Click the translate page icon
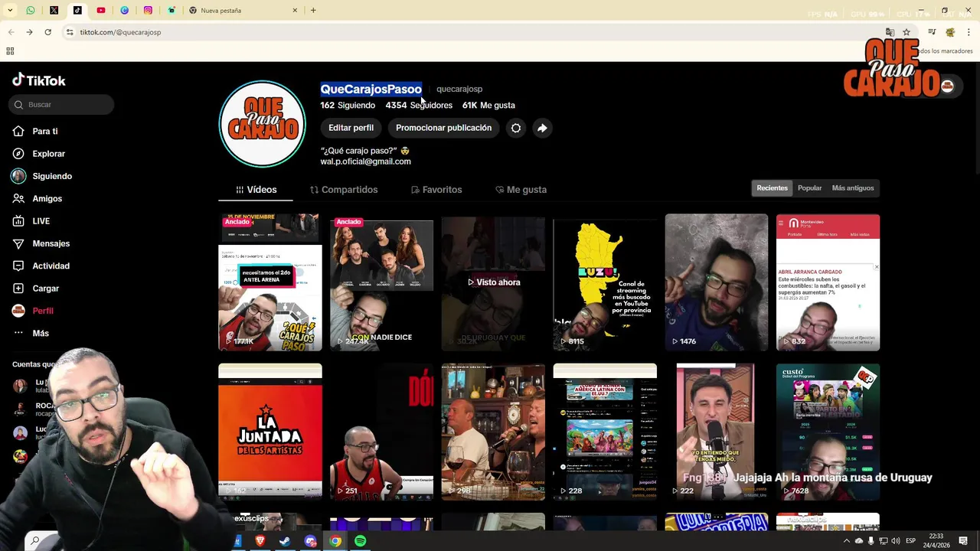 pos(890,32)
